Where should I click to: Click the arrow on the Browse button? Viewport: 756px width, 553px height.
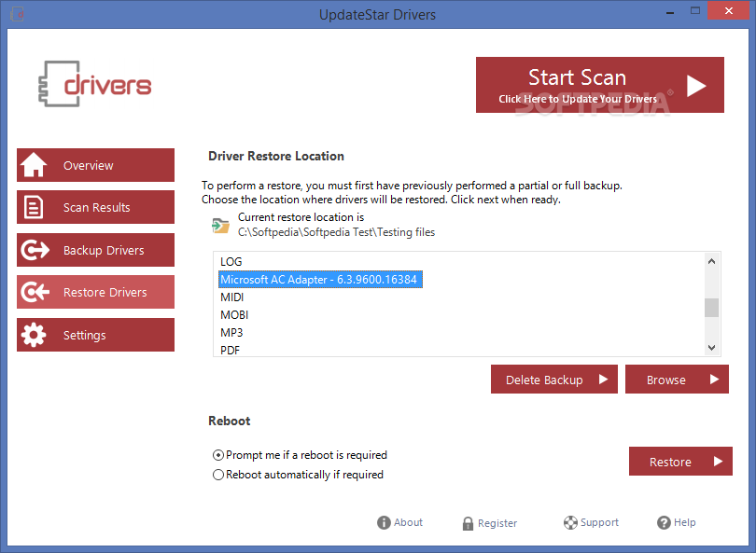(714, 380)
